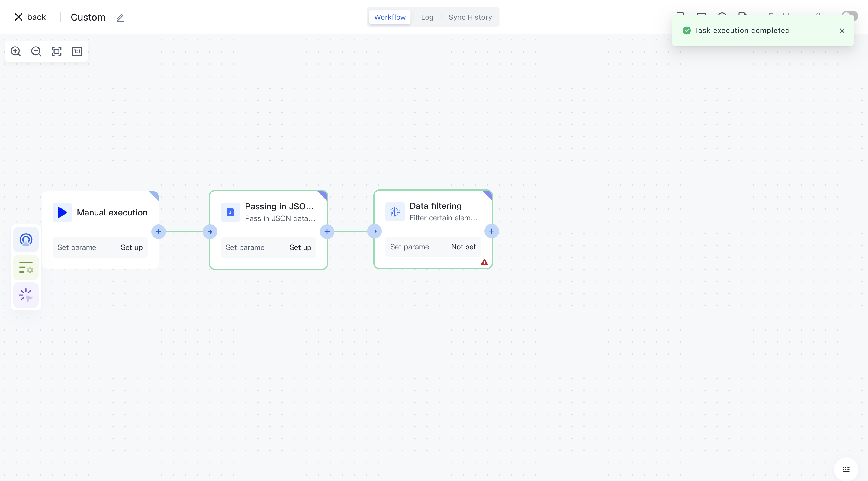Add node after Manual execution with plus

pyautogui.click(x=158, y=231)
